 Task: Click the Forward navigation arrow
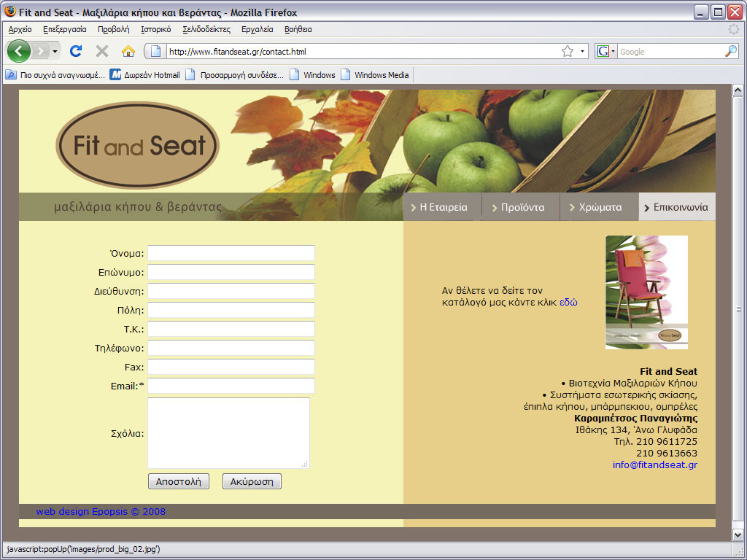click(x=41, y=51)
